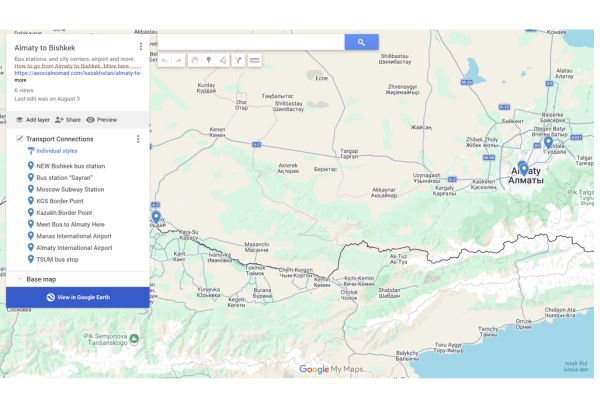Click the Share label
600x400 pixels.
[x=73, y=120]
